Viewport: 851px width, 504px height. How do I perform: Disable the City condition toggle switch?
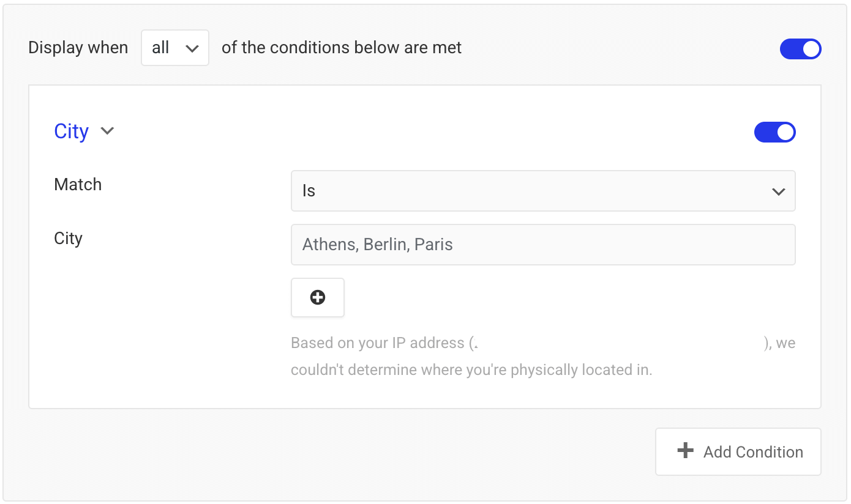(x=774, y=132)
